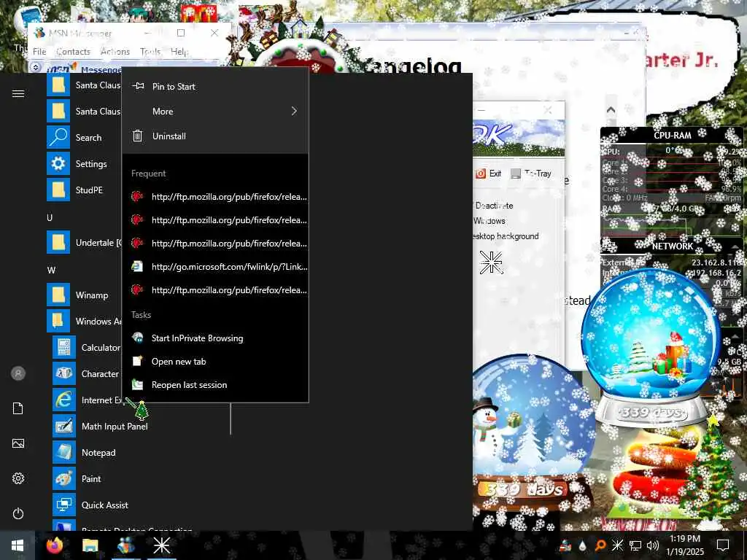Screen dimensions: 747x560
Task: Click To-Tray button in snow app window
Action: [531, 174]
